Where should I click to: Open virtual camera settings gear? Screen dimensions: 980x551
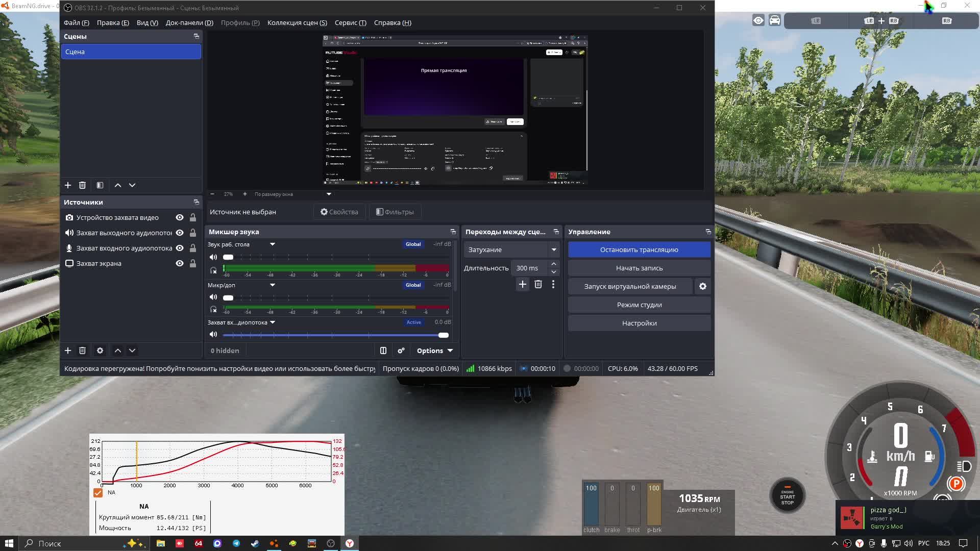pos(703,286)
